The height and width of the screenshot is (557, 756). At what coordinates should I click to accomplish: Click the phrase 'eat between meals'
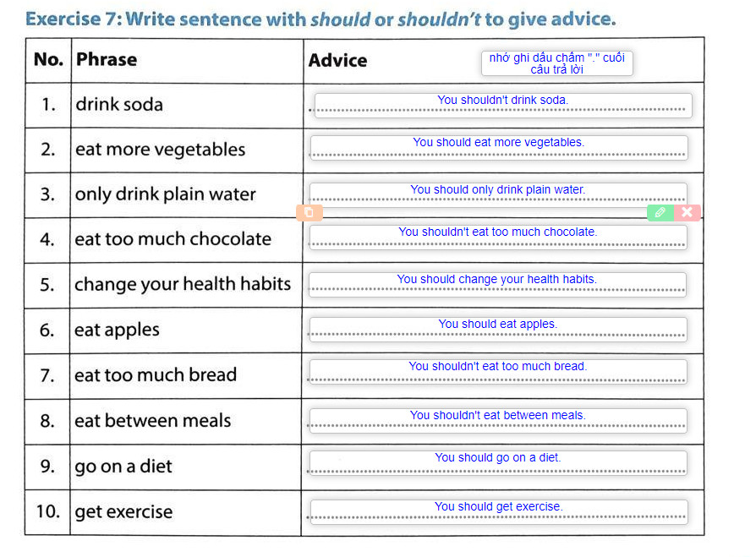point(152,420)
